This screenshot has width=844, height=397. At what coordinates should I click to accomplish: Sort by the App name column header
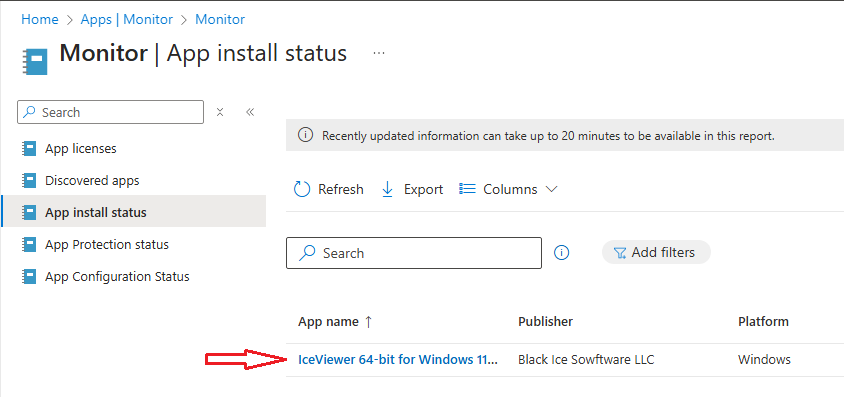335,322
